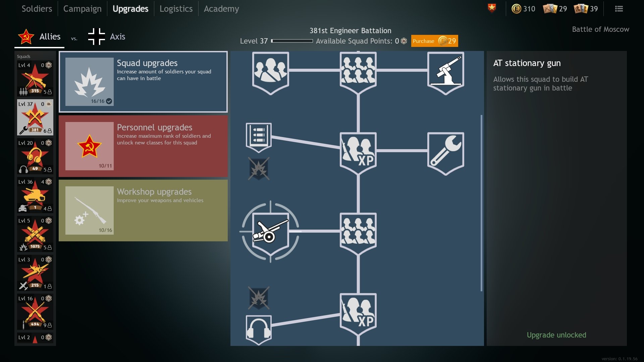Select the first squad size upgrade node
This screenshot has height=362, width=644.
coord(271,73)
